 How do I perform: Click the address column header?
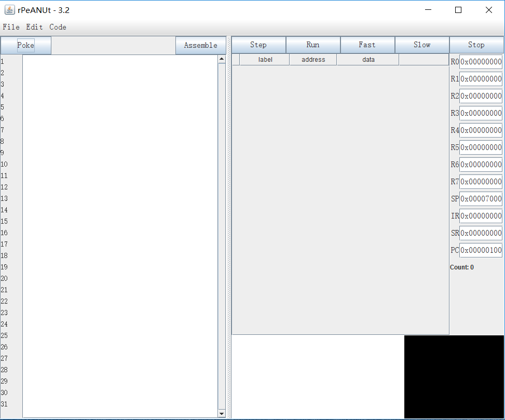pos(313,60)
